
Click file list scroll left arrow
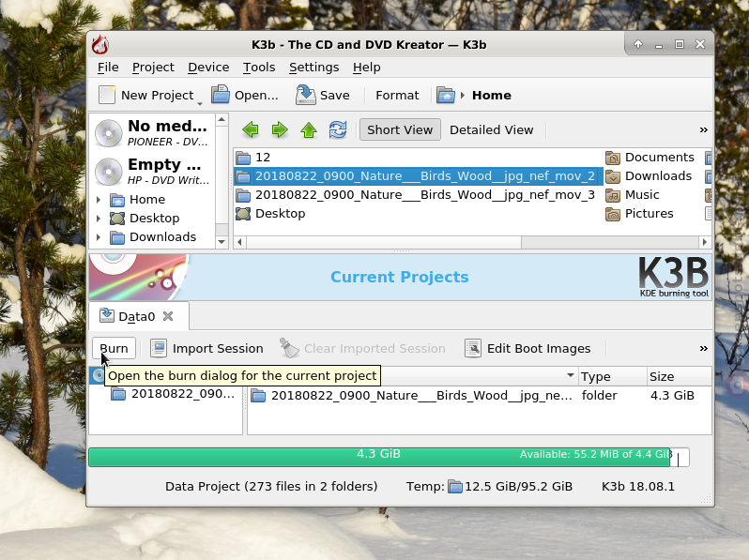click(239, 242)
